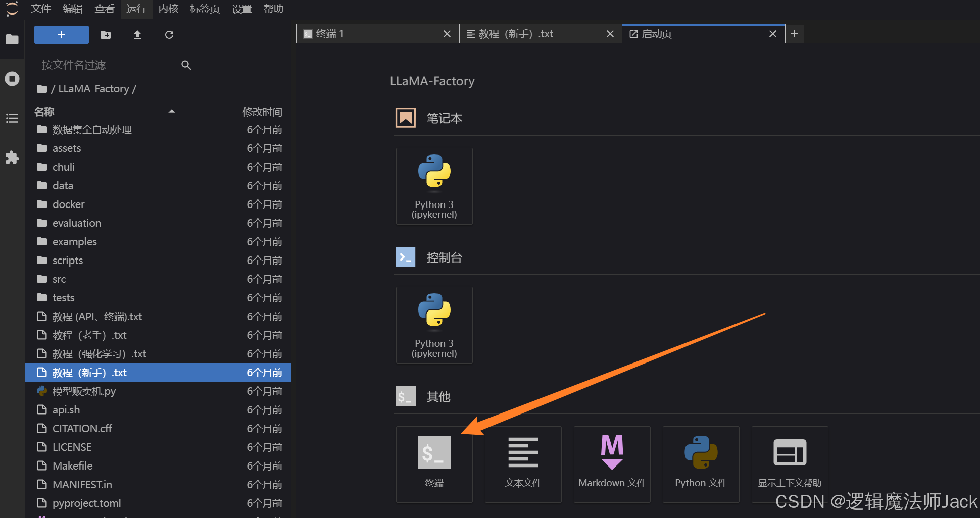Select the evaluation folder
The width and height of the screenshot is (980, 518).
pos(158,223)
